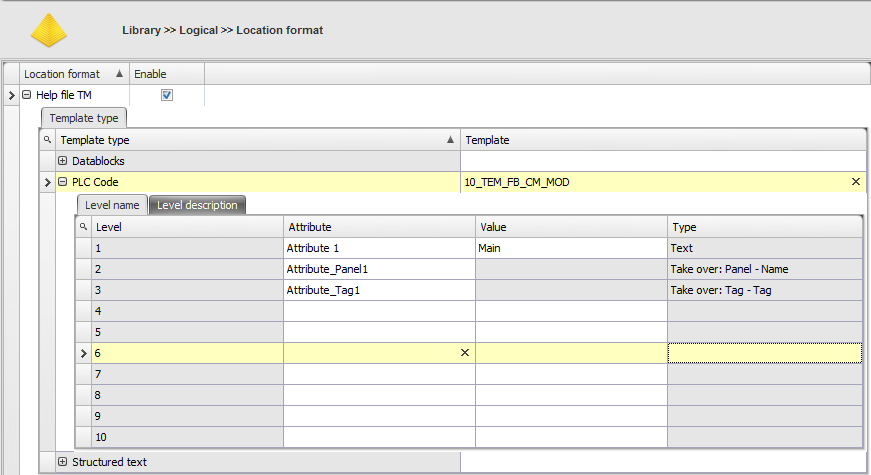Click the Value cell of level 2

[572, 269]
